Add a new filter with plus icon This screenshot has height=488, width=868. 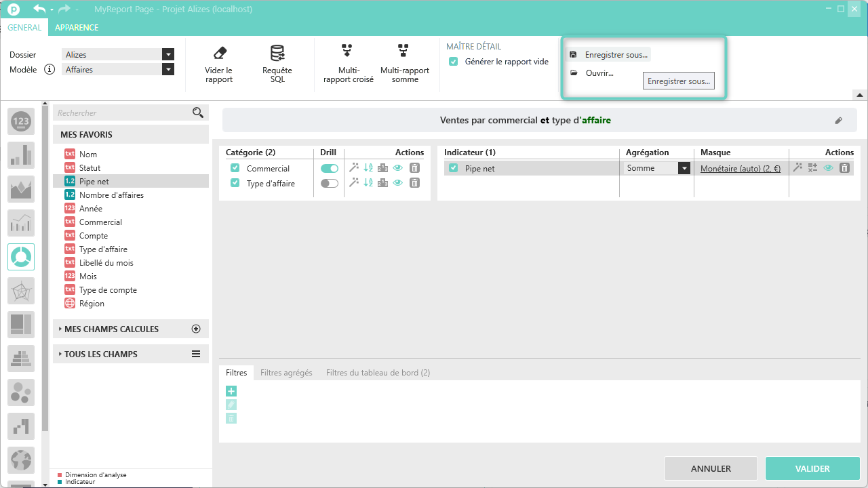coord(231,391)
